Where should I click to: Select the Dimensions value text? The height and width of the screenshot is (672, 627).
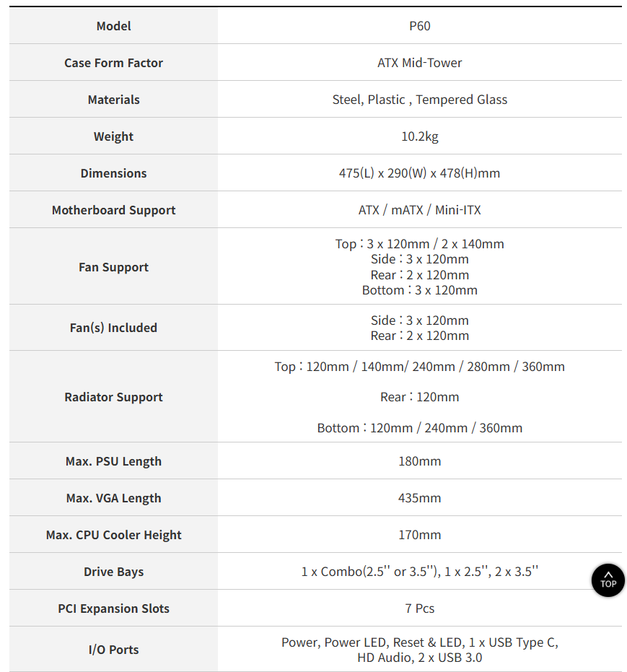(420, 173)
